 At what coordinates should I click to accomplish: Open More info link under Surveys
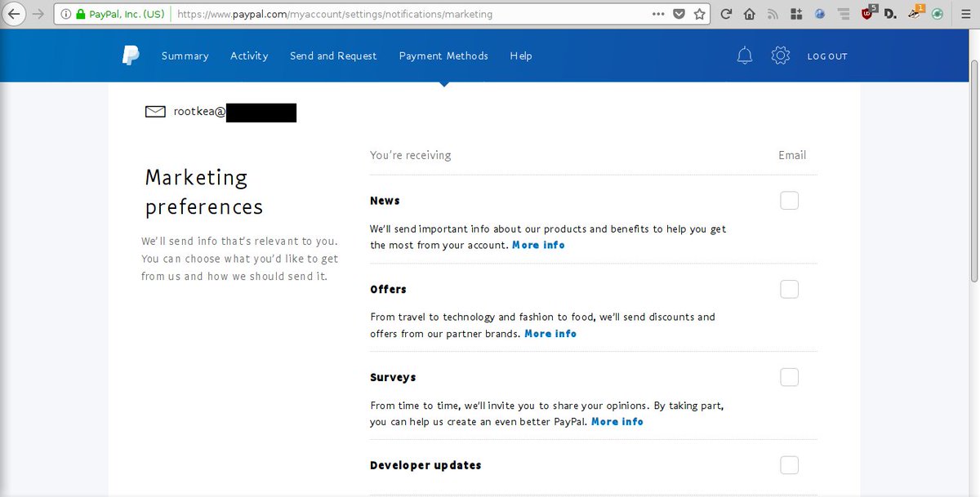pos(617,422)
